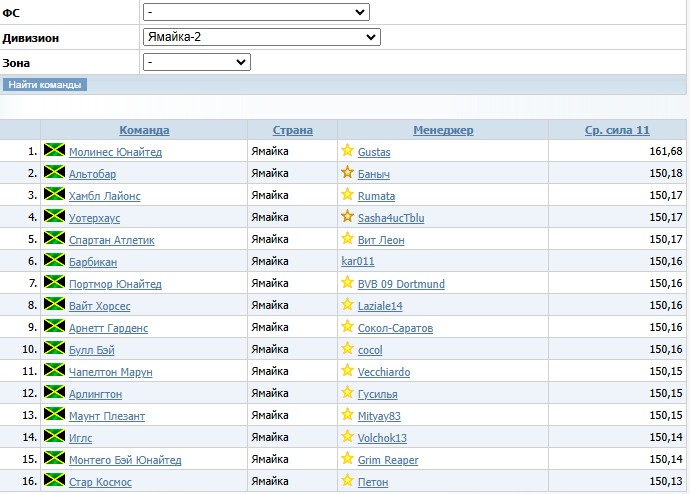This screenshot has height=494, width=690.
Task: Click the star icon beside manager Баныч
Action: point(347,172)
